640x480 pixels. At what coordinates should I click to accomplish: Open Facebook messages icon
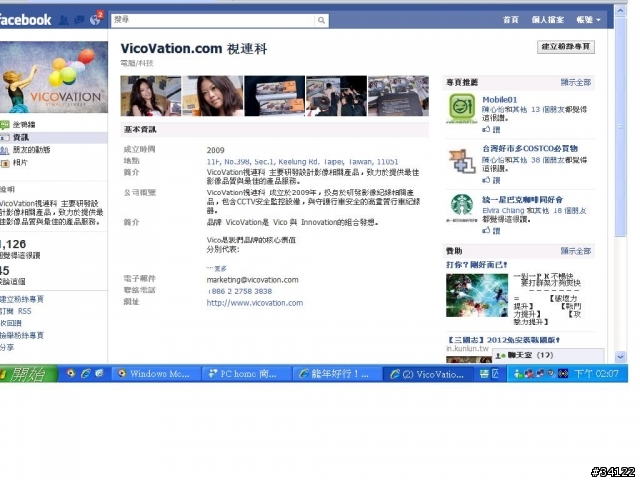[80, 20]
